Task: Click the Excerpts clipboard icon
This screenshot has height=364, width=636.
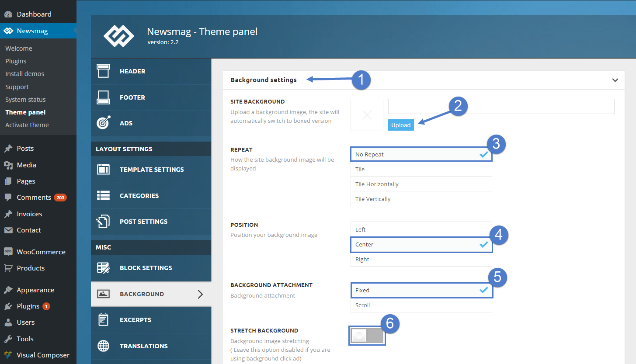Action: 103,320
